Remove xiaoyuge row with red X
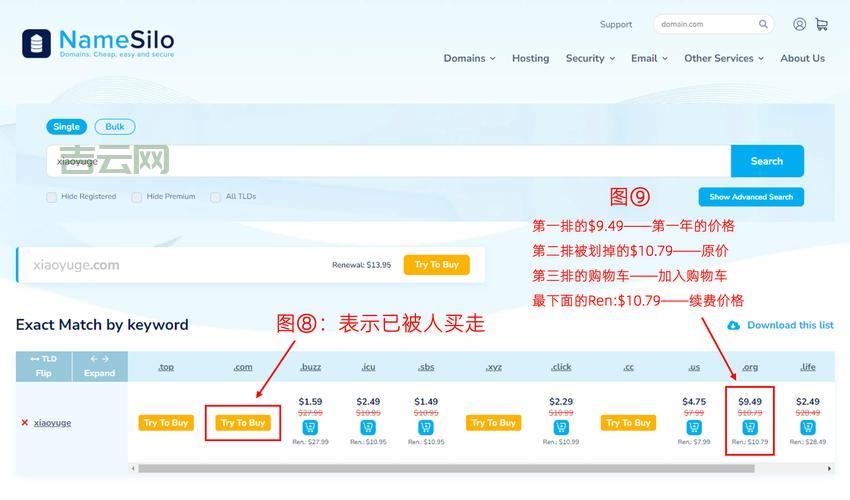This screenshot has height=500, width=850. (25, 423)
